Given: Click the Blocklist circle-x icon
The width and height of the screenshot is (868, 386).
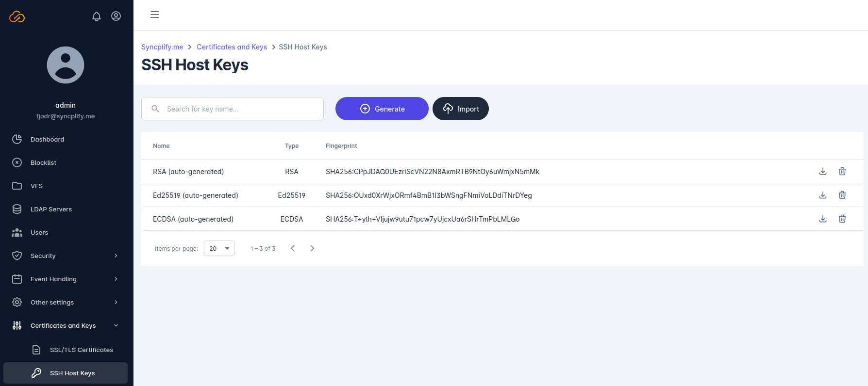Looking at the screenshot, I should 17,162.
